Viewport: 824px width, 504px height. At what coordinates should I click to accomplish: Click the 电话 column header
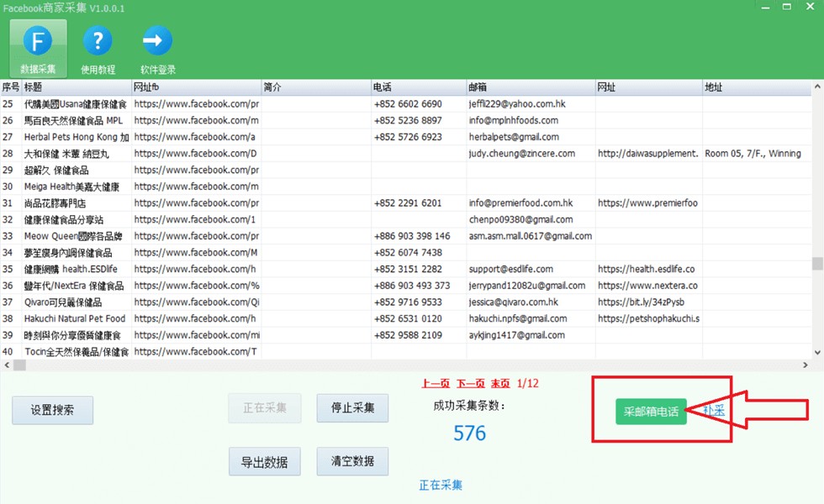click(419, 87)
